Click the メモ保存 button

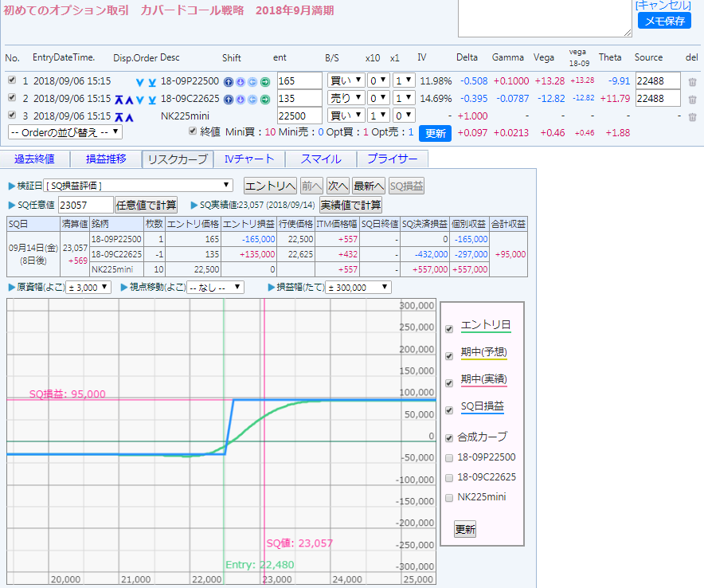tap(664, 21)
